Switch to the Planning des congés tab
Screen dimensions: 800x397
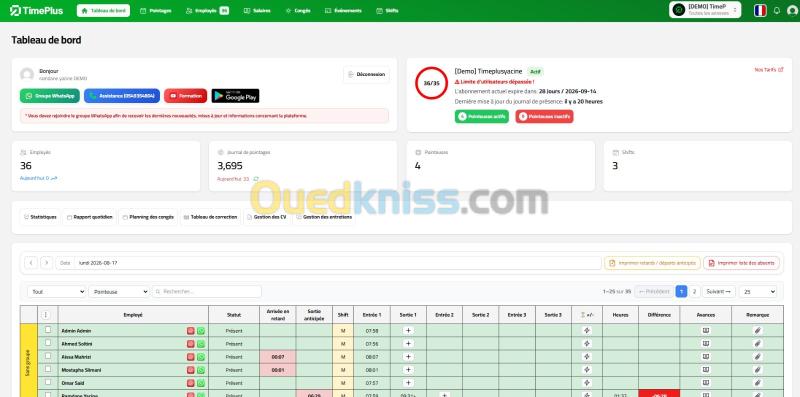point(148,217)
